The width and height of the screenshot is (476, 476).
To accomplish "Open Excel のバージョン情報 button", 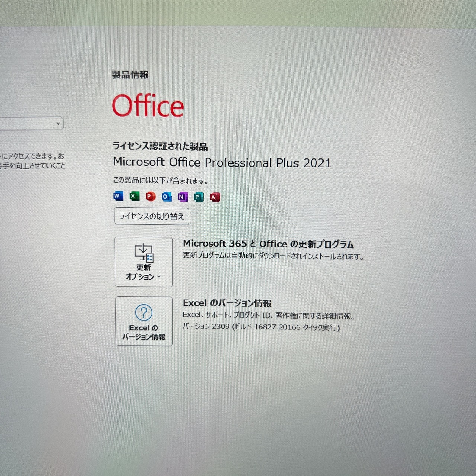I will point(144,321).
